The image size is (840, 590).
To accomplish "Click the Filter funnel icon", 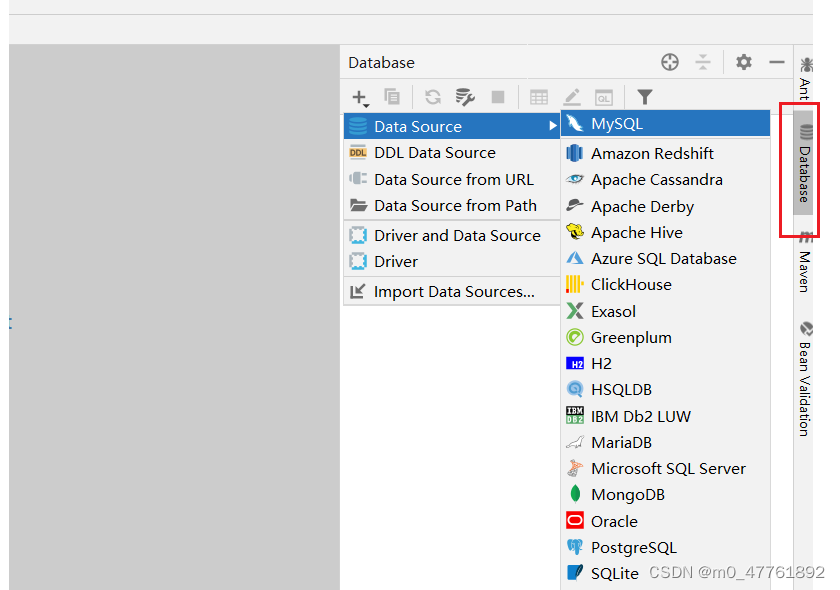I will pyautogui.click(x=644, y=97).
